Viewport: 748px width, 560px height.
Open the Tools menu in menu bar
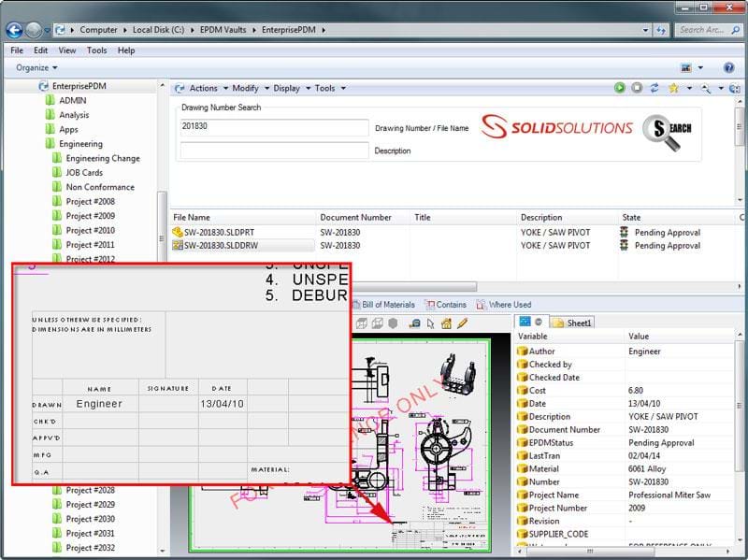click(x=96, y=50)
